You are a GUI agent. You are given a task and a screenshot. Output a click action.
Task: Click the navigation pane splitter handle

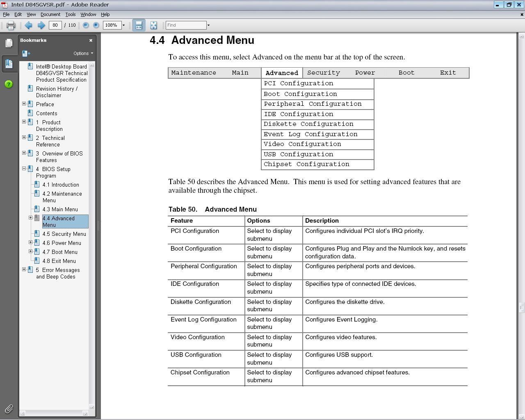[98, 226]
